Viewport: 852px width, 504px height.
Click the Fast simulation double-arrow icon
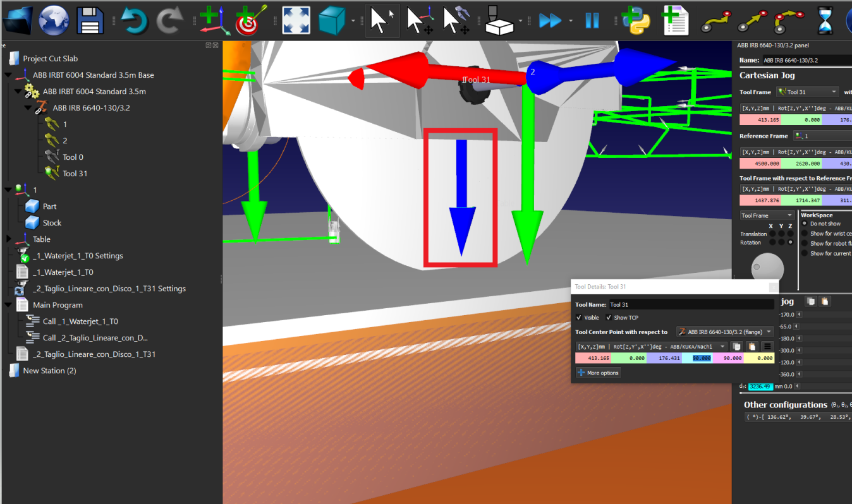click(x=550, y=21)
